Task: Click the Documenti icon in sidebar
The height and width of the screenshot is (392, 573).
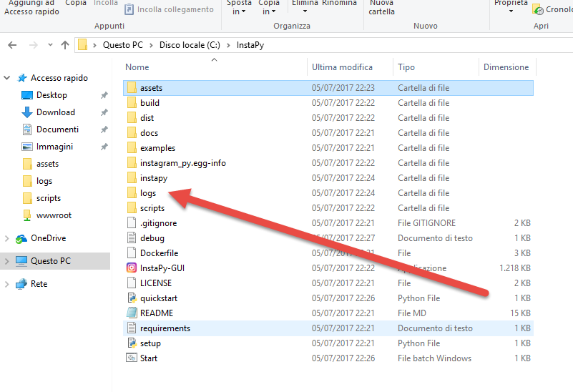Action: tap(27, 129)
